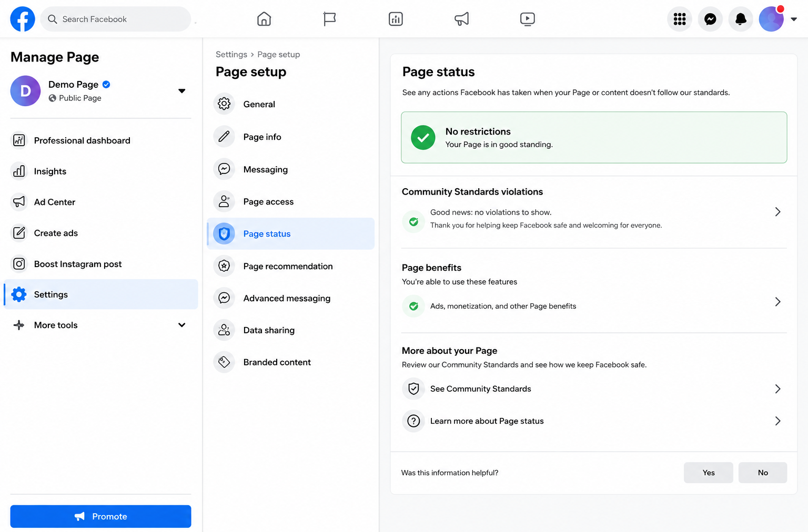Image resolution: width=808 pixels, height=532 pixels.
Task: Answer No to helpful question
Action: click(x=763, y=473)
